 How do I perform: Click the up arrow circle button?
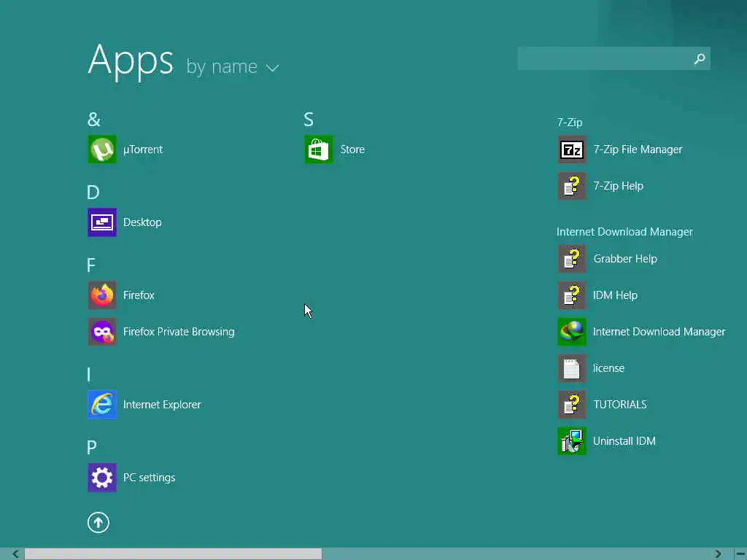98,523
